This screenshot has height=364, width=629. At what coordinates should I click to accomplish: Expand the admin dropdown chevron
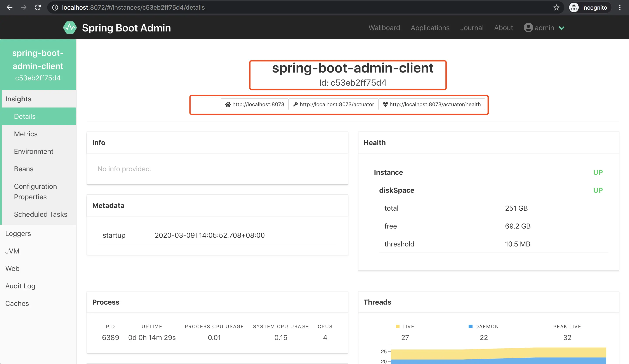click(562, 28)
